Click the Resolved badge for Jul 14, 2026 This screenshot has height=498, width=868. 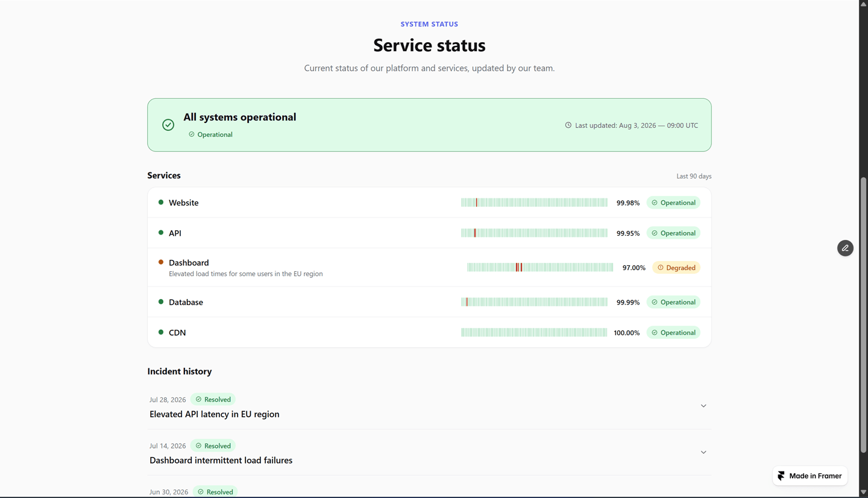coord(213,446)
